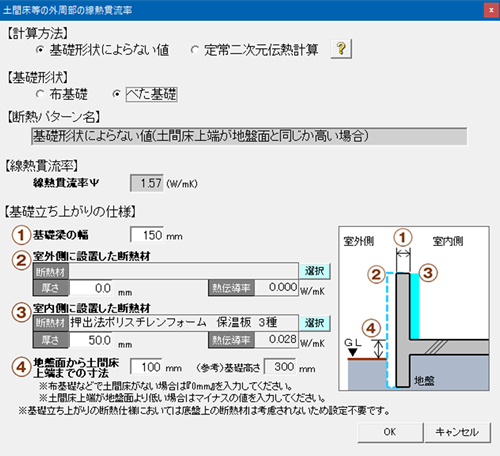This screenshot has width=500, height=456.
Task: Click the 線熱貫流率Ψ value field 1.57
Action: coord(147,183)
